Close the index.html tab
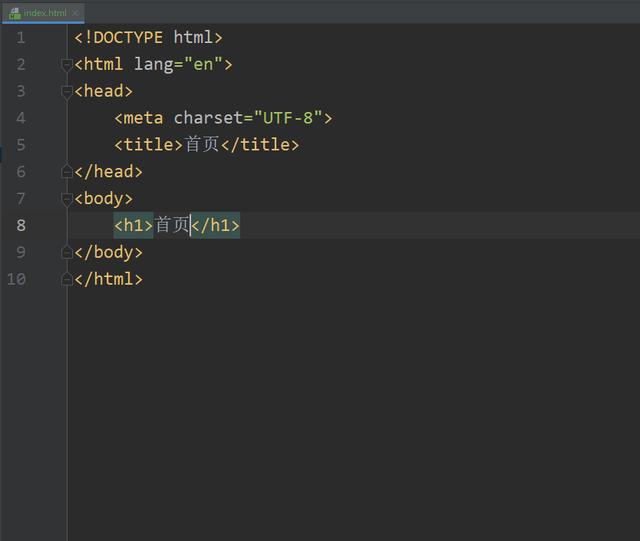The width and height of the screenshot is (640, 541). tap(75, 13)
